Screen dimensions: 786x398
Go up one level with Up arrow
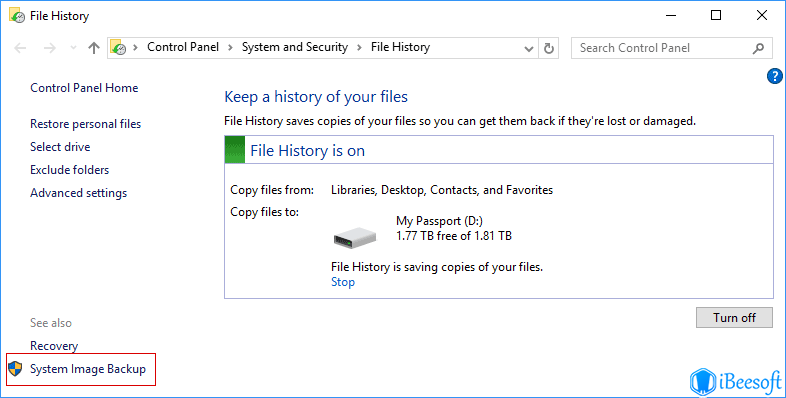[94, 48]
